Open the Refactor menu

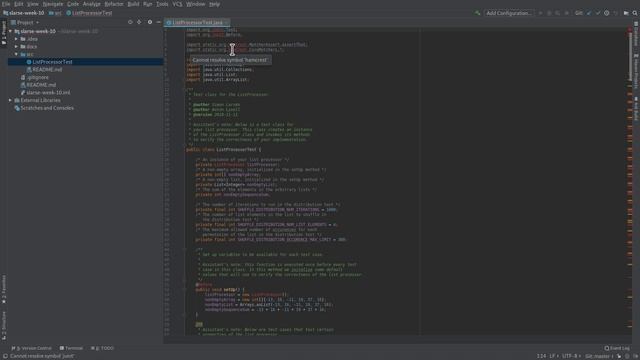pyautogui.click(x=114, y=4)
